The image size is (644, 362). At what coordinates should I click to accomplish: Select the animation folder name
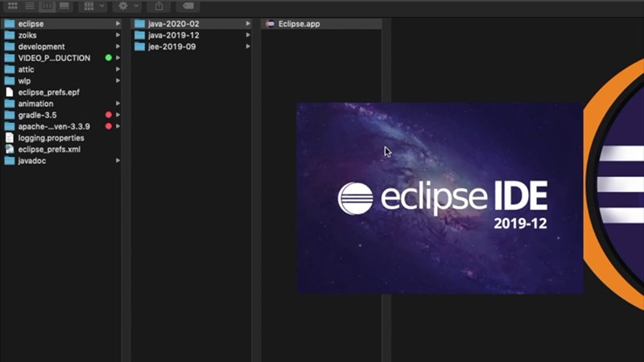[x=35, y=104]
